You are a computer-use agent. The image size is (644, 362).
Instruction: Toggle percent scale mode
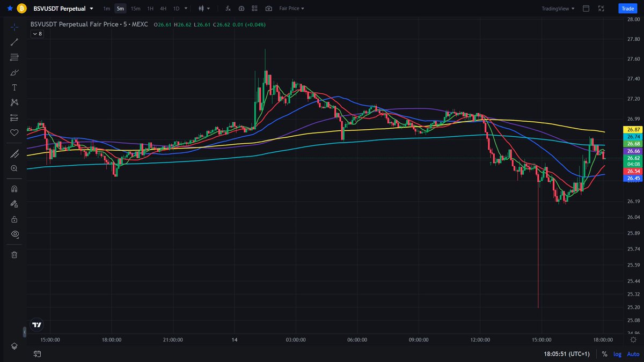[605, 354]
